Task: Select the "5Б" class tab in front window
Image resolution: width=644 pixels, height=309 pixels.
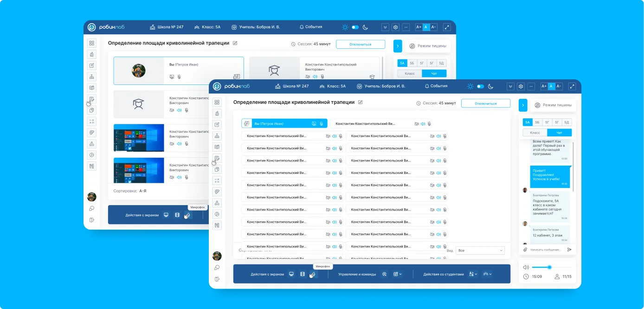Action: 537,122
